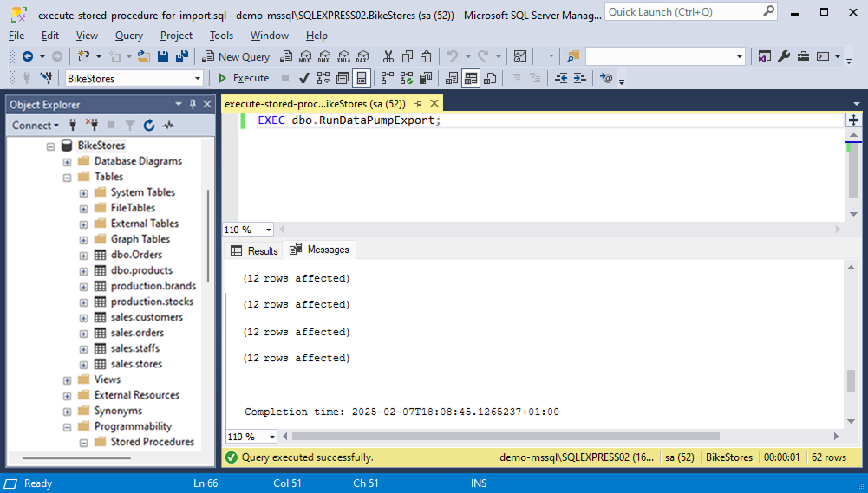Toggle Include Live Query Statistics
This screenshot has width=868, height=493.
[407, 79]
